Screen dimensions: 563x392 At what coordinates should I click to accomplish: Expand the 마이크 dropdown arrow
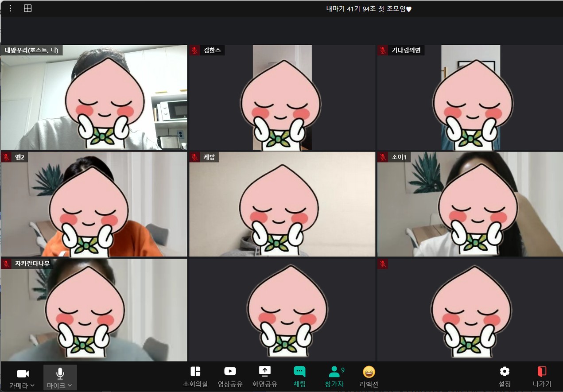click(x=70, y=386)
